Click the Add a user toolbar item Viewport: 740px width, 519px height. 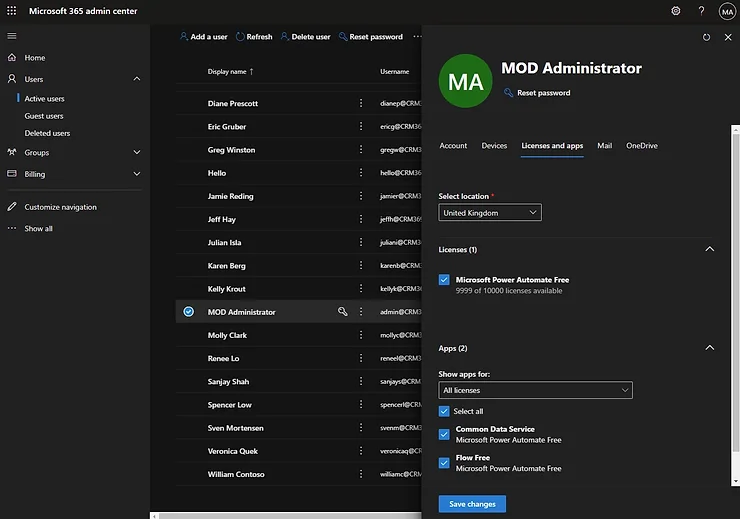point(203,36)
